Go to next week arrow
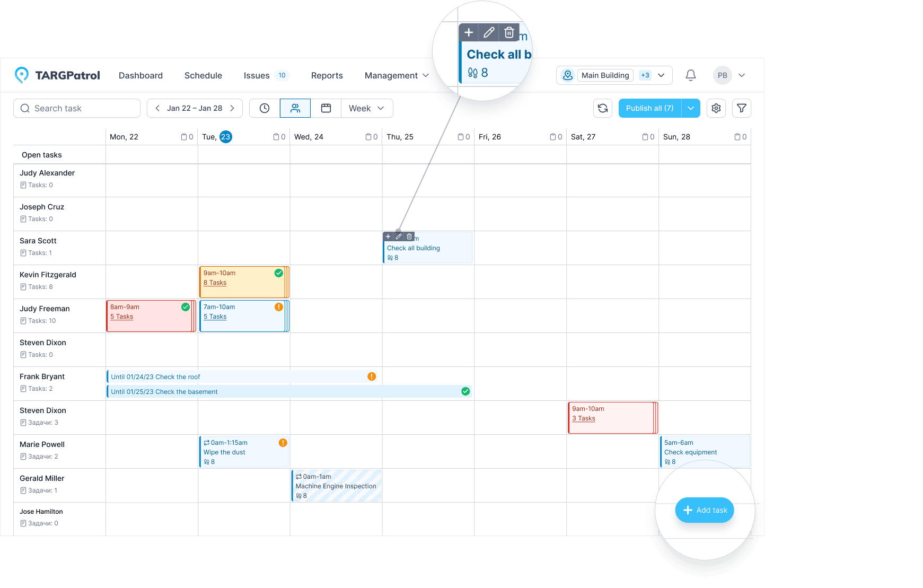 coord(232,108)
